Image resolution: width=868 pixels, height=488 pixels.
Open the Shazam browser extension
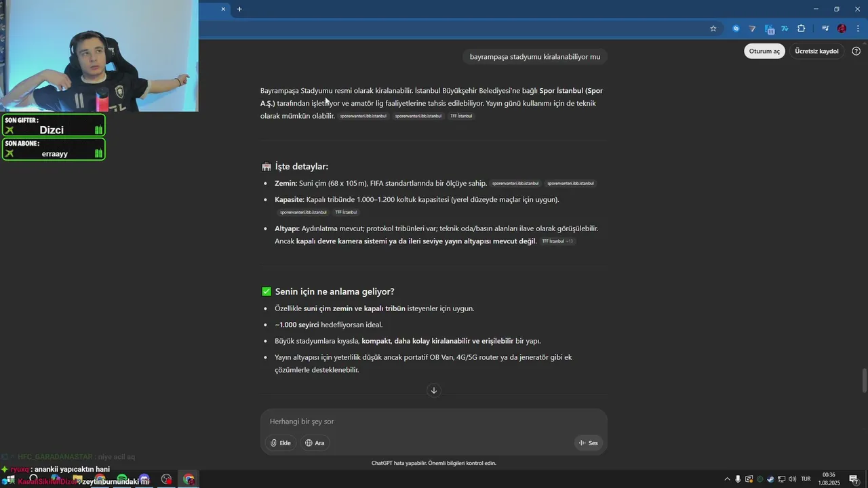pos(736,28)
